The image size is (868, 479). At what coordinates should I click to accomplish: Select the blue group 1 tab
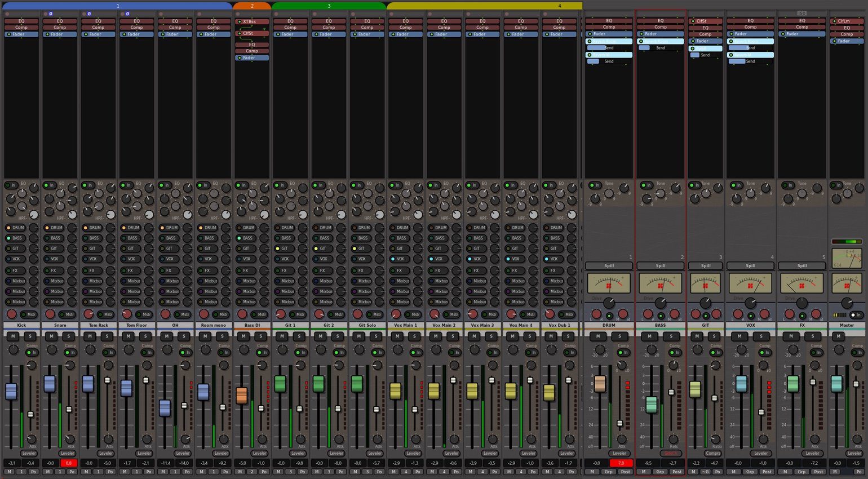[117, 6]
